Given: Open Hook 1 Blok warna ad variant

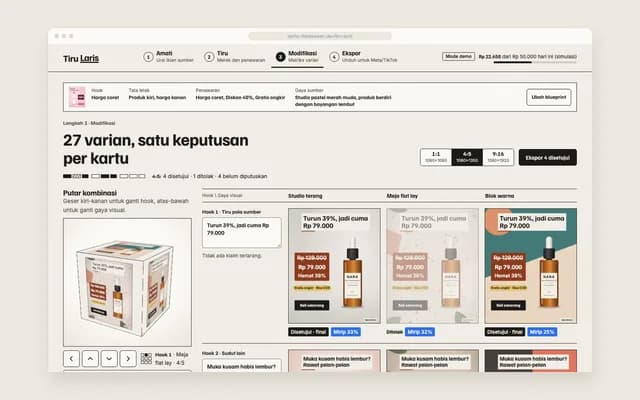Looking at the screenshot, I should pos(531,266).
